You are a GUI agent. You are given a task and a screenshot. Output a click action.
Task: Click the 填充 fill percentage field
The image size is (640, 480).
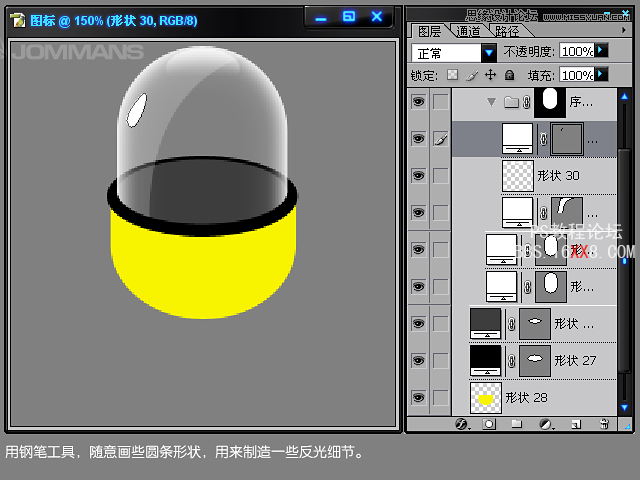pos(576,75)
